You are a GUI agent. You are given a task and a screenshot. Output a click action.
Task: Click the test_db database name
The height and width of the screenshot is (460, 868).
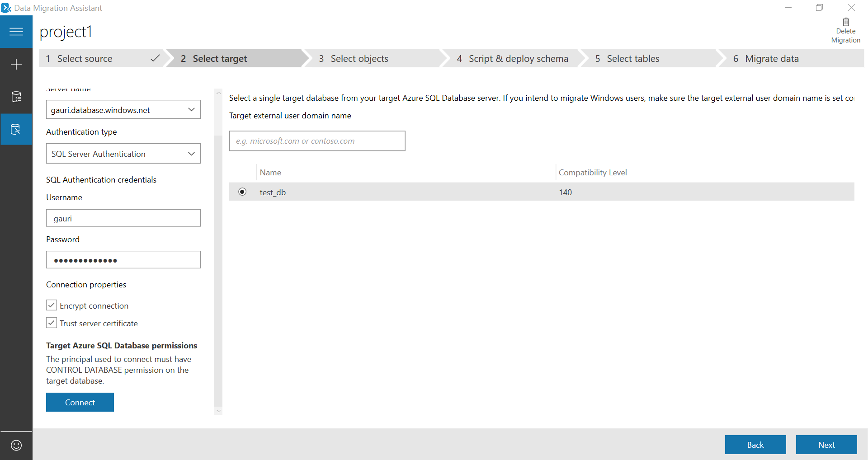click(x=273, y=192)
